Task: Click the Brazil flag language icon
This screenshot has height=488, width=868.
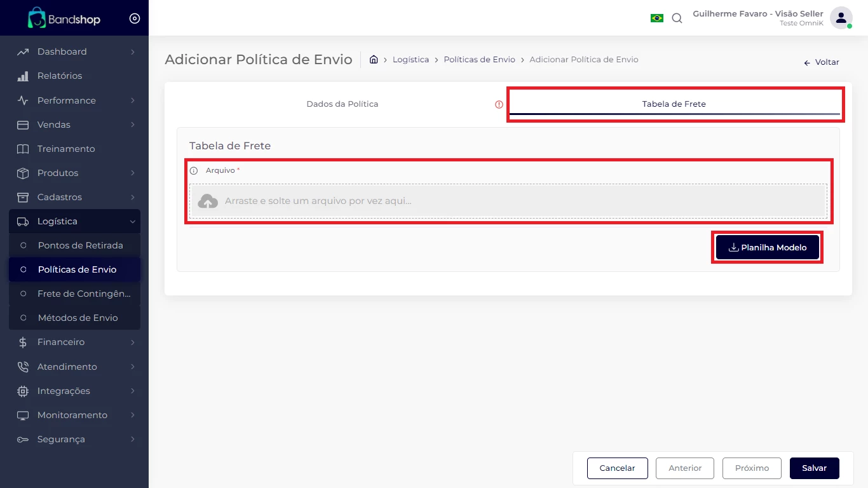Action: (656, 18)
